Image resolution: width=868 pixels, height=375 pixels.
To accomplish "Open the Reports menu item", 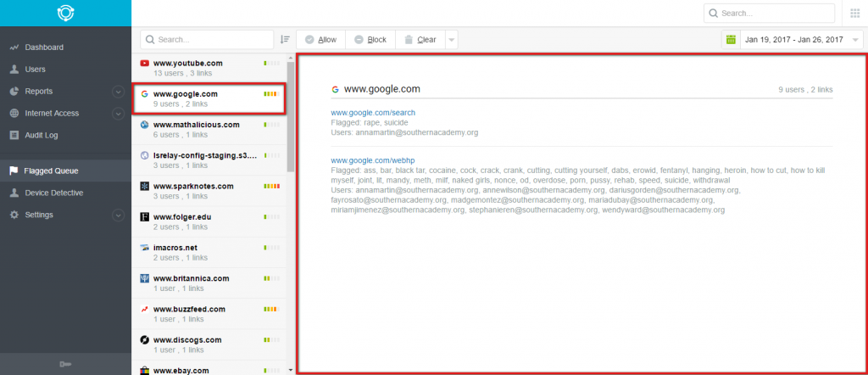I will [x=65, y=92].
